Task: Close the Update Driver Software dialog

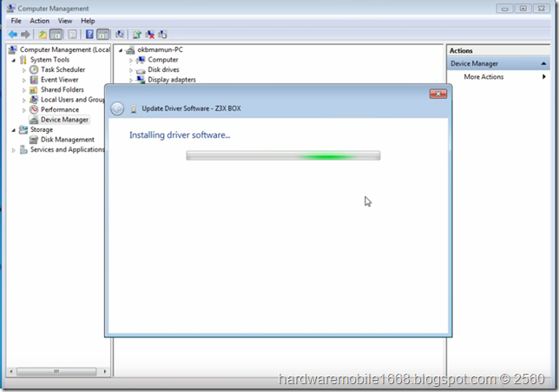Action: pyautogui.click(x=438, y=94)
